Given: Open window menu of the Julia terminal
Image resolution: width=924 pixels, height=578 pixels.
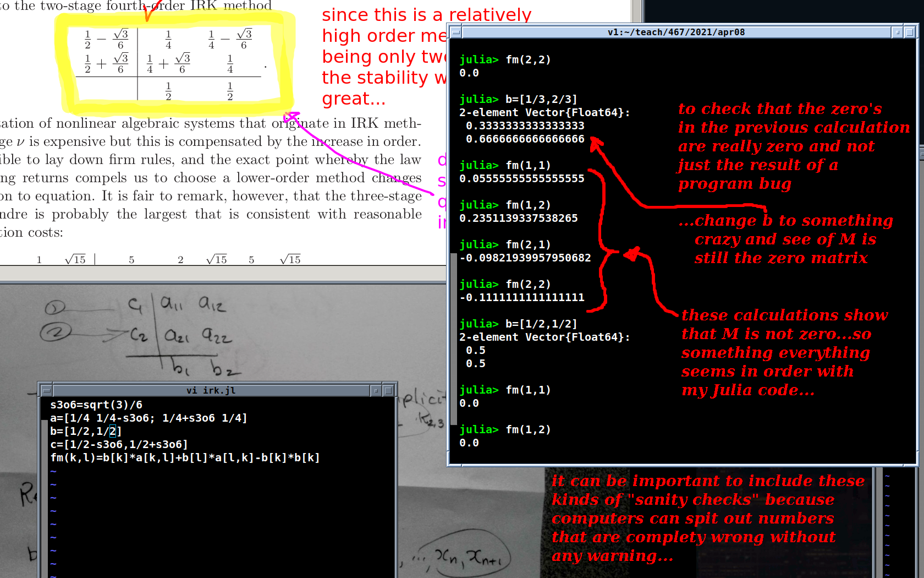Looking at the screenshot, I should click(456, 32).
